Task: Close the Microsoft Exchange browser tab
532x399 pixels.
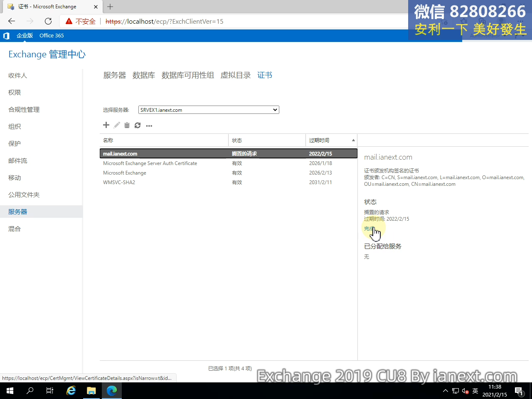Action: [x=96, y=7]
